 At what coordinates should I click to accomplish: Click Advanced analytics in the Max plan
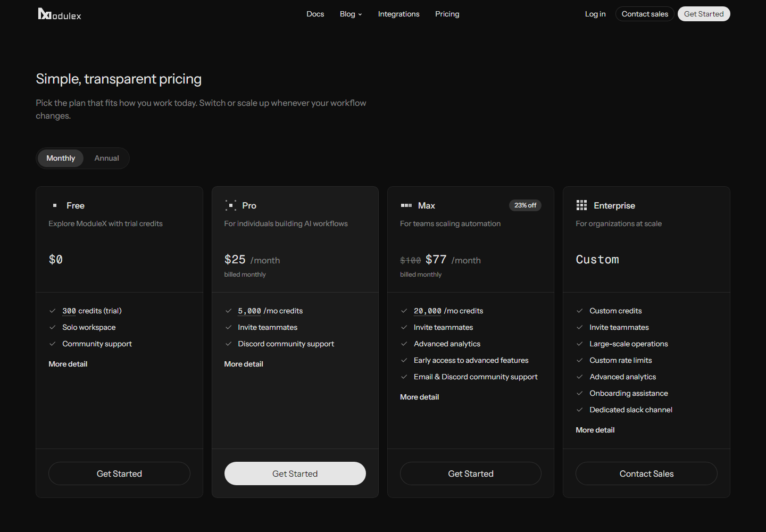coord(447,344)
